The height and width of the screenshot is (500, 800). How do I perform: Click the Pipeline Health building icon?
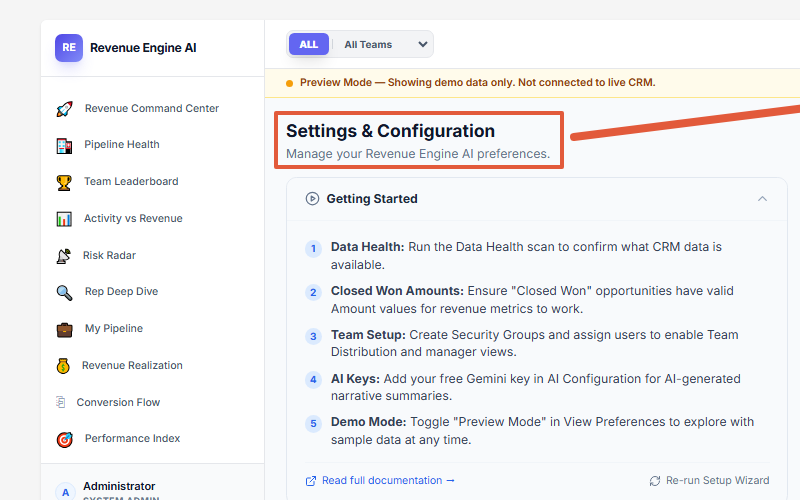pyautogui.click(x=64, y=145)
